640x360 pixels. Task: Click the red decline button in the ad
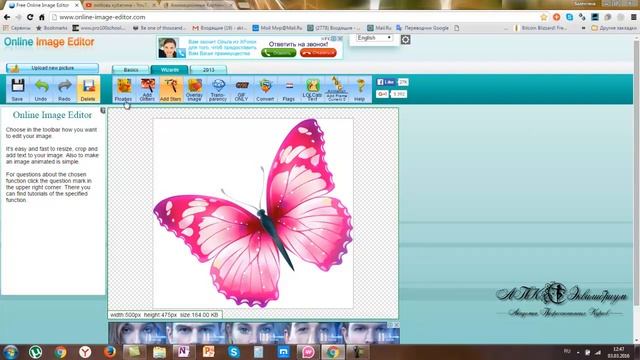tap(318, 53)
